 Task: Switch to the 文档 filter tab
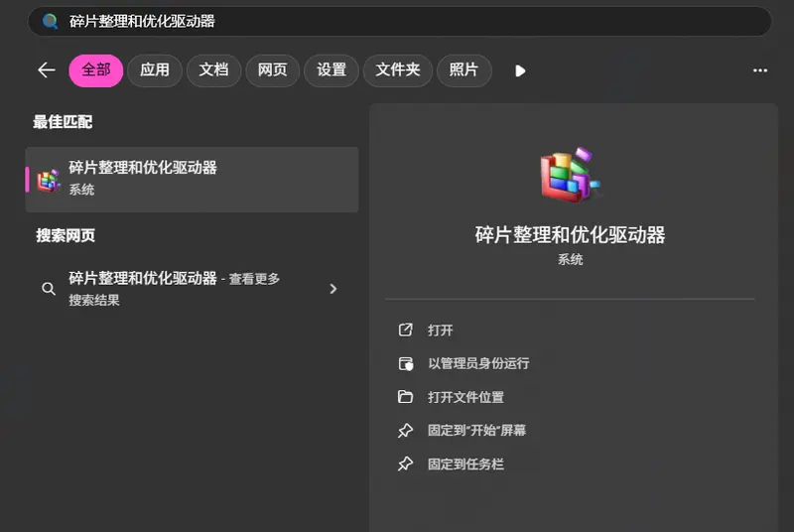pos(213,70)
